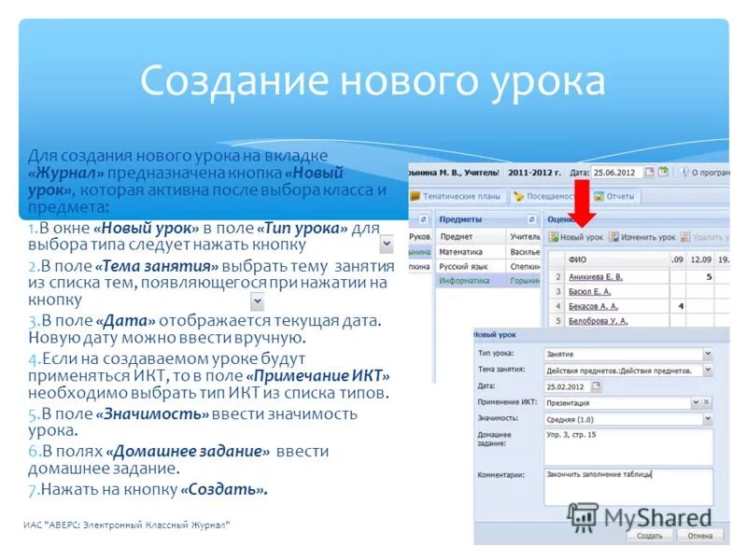Viewport: 747px width, 560px height.
Task: Switch to the Отчеты tab
Action: pyautogui.click(x=614, y=196)
